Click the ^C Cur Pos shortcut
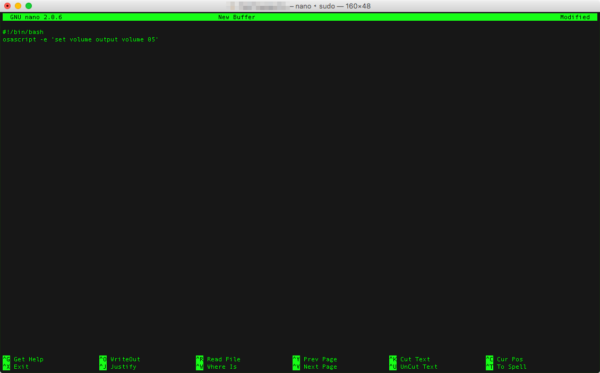This screenshot has height=373, width=600. pos(505,359)
